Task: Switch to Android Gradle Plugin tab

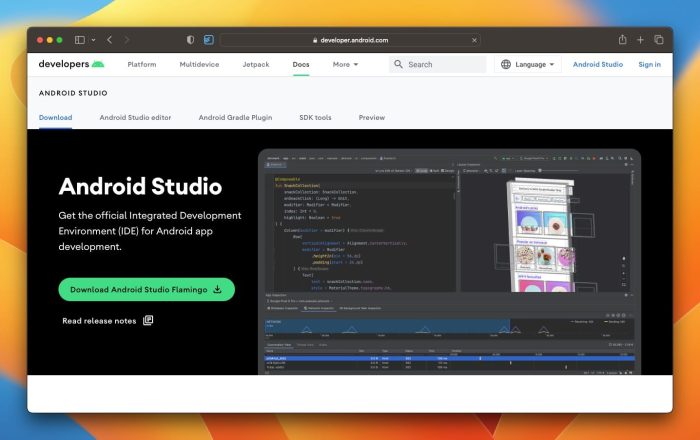Action: 235,117
